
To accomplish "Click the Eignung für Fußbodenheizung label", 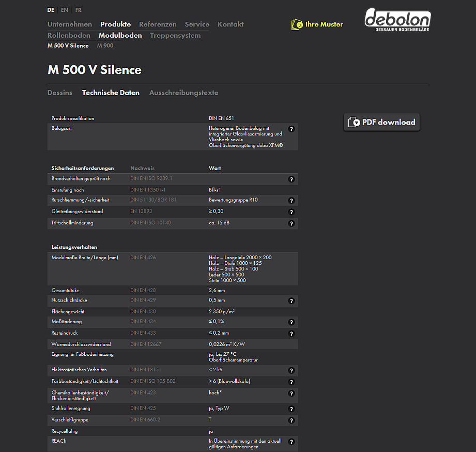I will pos(82,354).
